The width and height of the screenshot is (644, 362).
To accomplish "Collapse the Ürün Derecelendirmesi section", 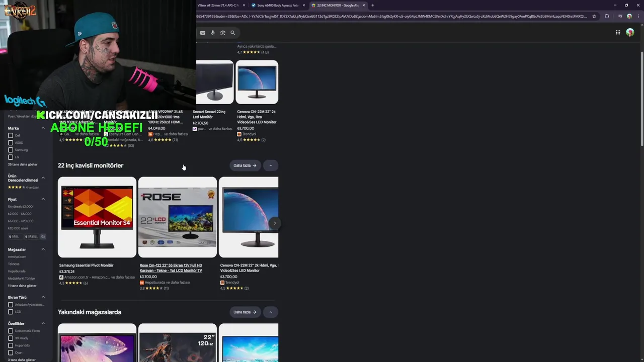I will coord(43,178).
